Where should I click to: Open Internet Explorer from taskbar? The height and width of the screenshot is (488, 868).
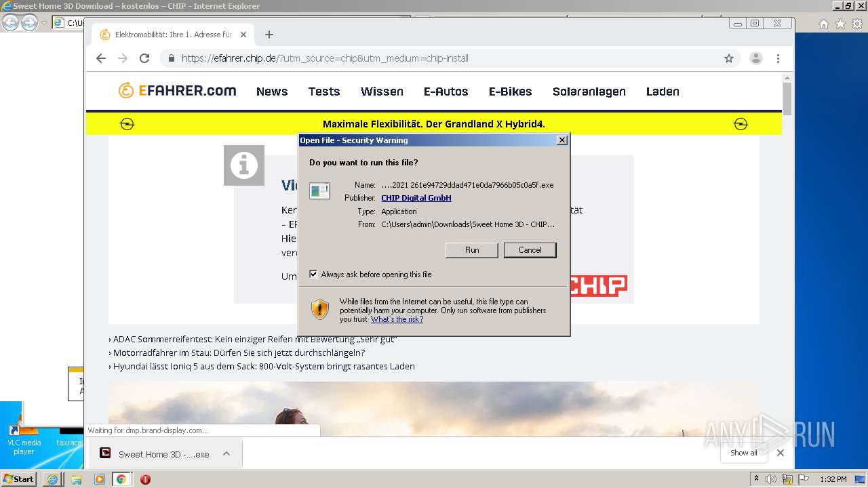53,479
